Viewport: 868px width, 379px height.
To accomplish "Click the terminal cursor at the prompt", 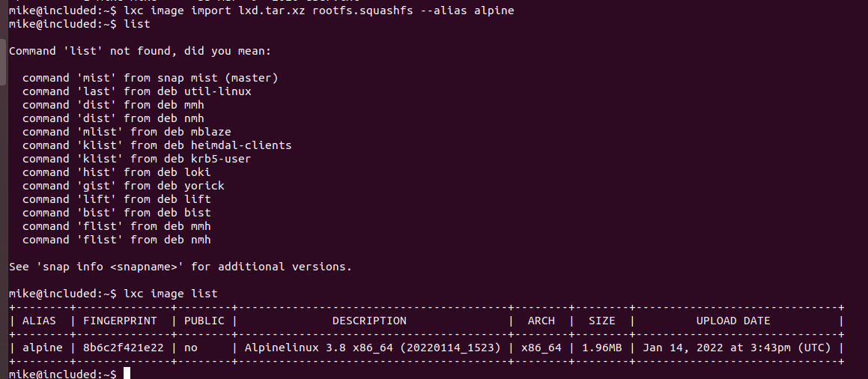I will click(x=127, y=374).
